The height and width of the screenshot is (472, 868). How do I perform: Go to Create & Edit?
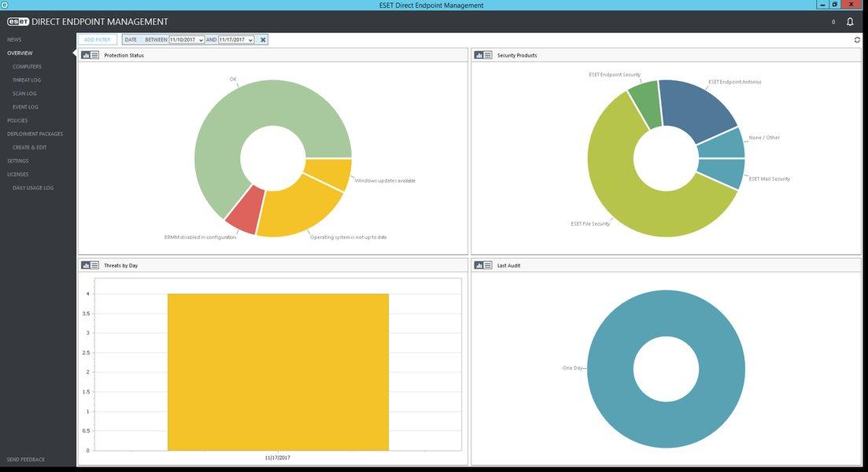[x=29, y=148]
